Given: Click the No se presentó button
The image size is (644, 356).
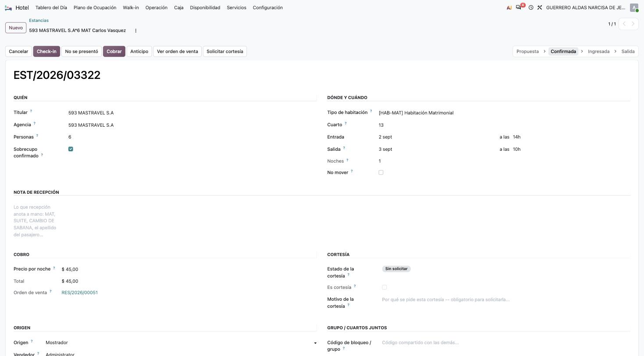Looking at the screenshot, I should [82, 51].
